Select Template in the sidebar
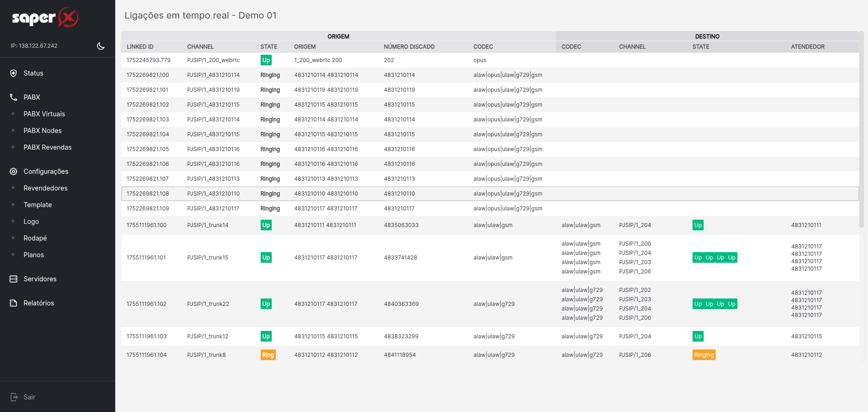 37,205
